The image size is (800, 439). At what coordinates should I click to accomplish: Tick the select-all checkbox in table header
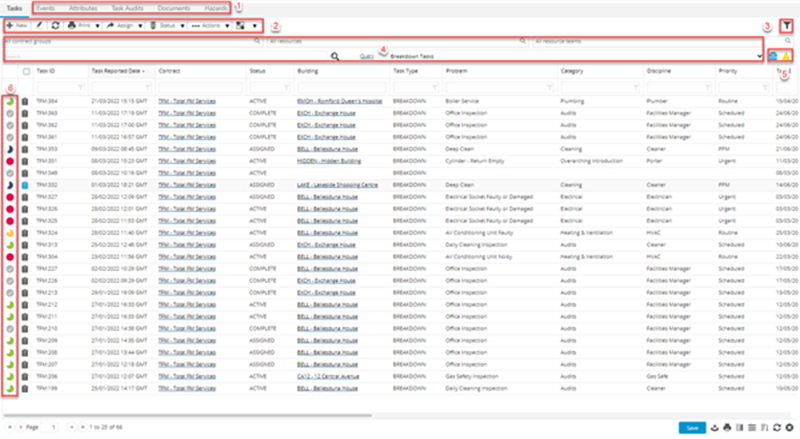[x=26, y=73]
